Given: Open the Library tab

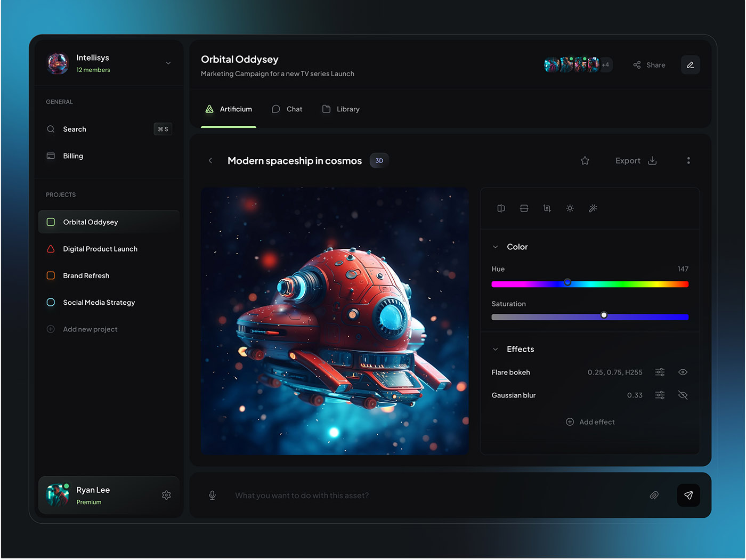Looking at the screenshot, I should click(x=341, y=109).
